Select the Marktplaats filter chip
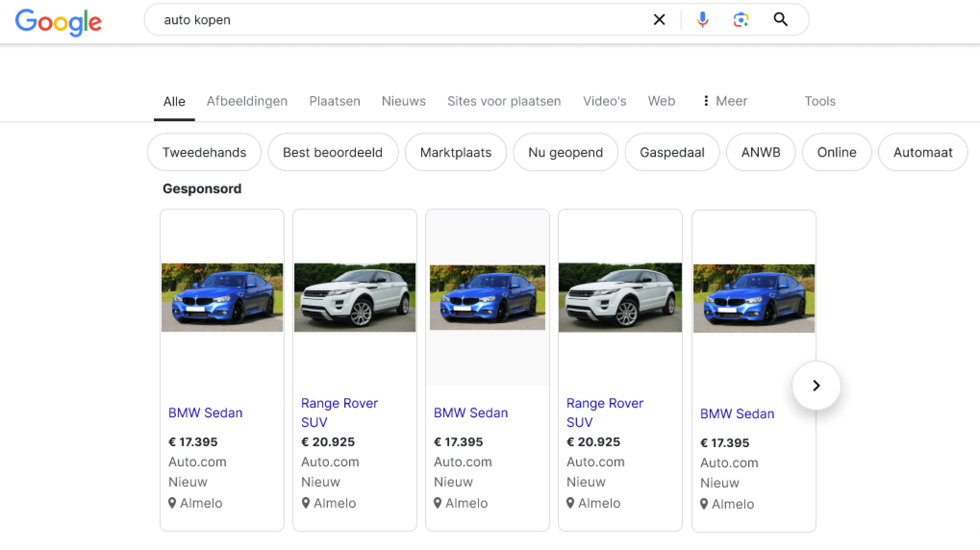The width and height of the screenshot is (980, 550). (456, 152)
